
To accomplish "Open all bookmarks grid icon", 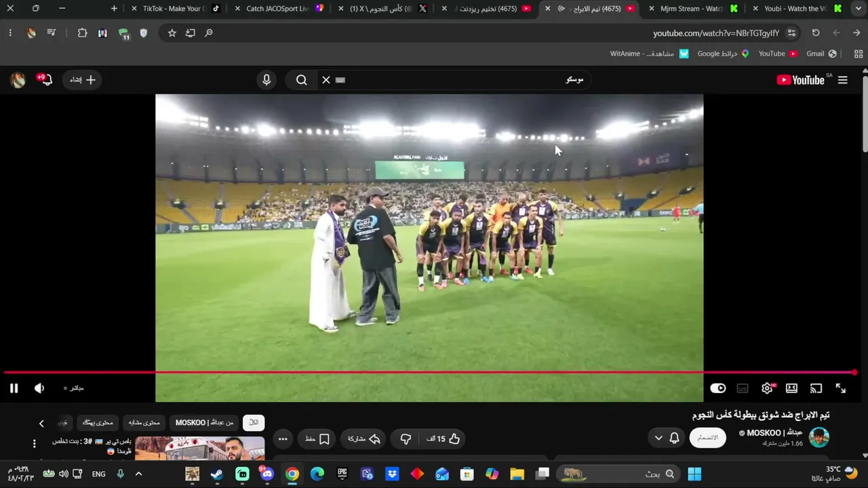I will pos(859,54).
